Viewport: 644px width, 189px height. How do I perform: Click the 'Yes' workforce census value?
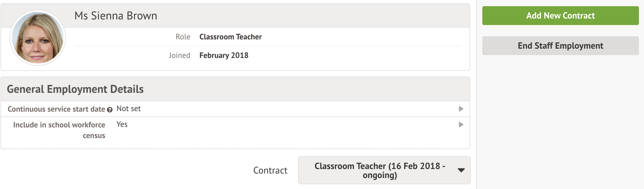pyautogui.click(x=122, y=125)
